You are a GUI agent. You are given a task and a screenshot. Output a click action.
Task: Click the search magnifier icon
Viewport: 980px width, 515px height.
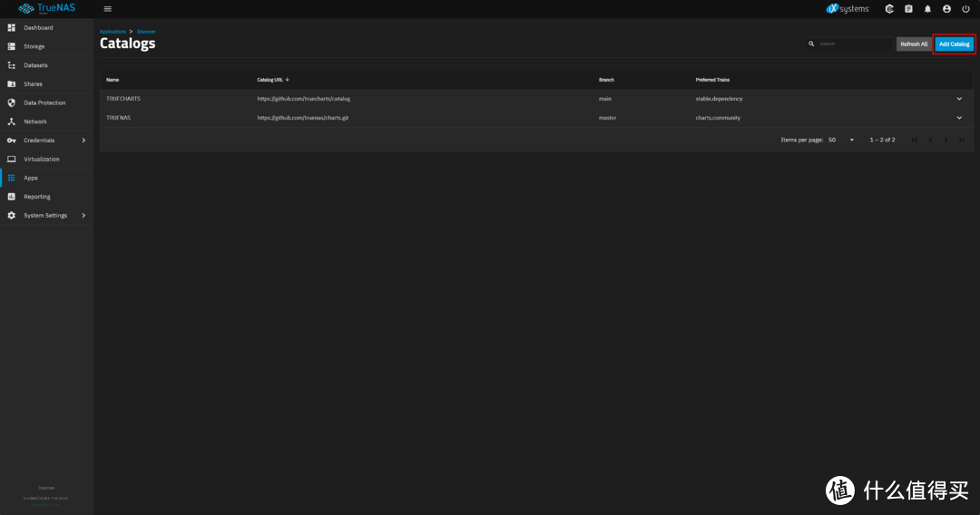coord(811,44)
